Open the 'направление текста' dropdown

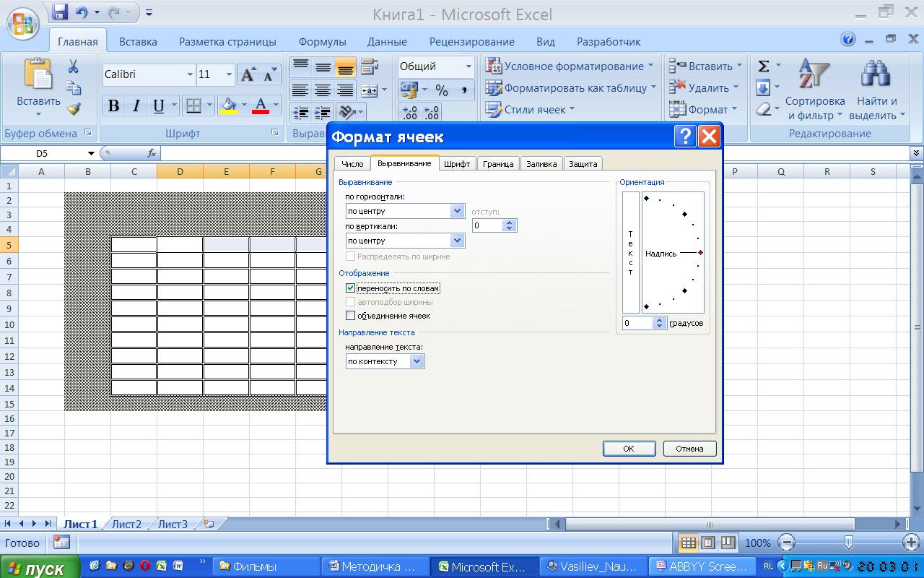[x=417, y=361]
